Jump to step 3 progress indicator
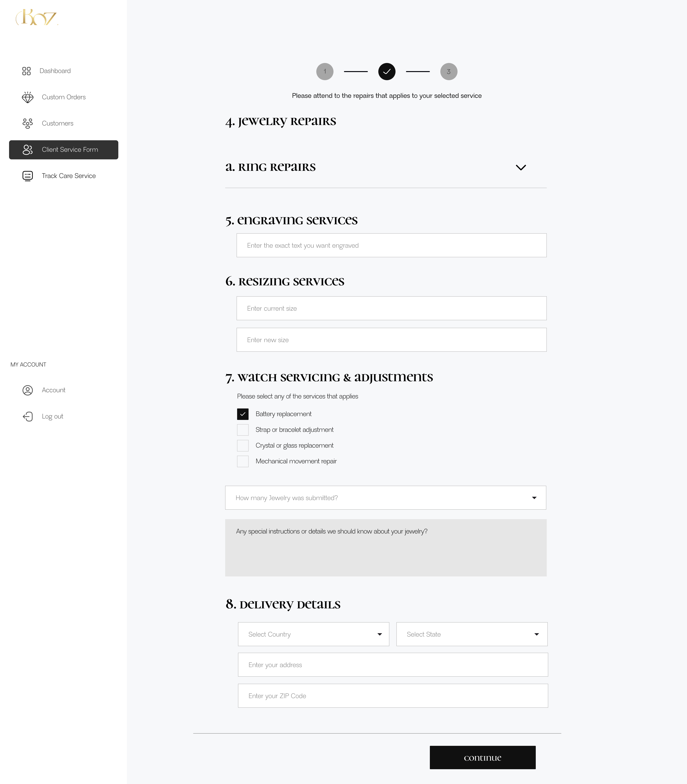Viewport: 687px width, 784px height. tap(448, 72)
